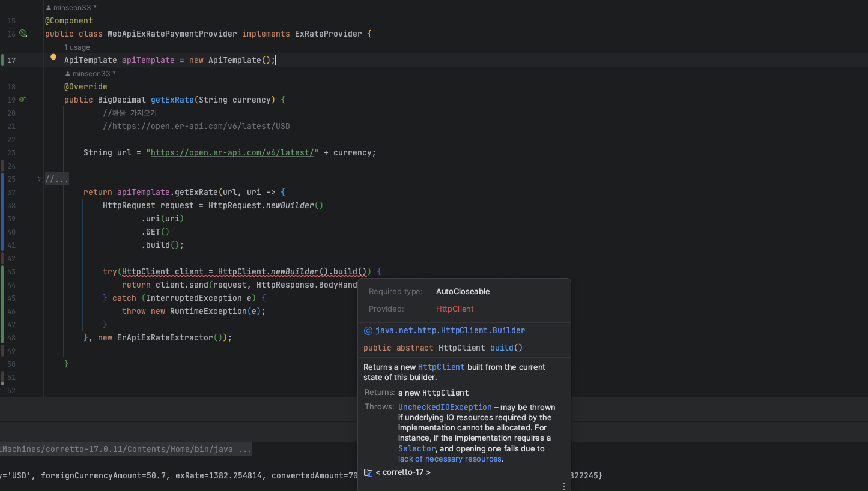Click the 'apiTemplate' field name on line 17
Image resolution: width=868 pixels, height=491 pixels.
coord(148,61)
